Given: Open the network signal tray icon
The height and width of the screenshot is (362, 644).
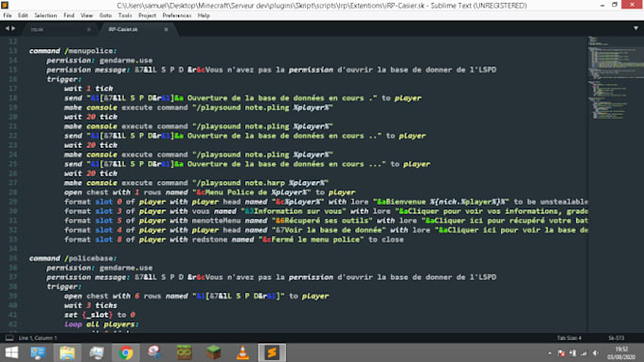Looking at the screenshot, I should (583, 353).
